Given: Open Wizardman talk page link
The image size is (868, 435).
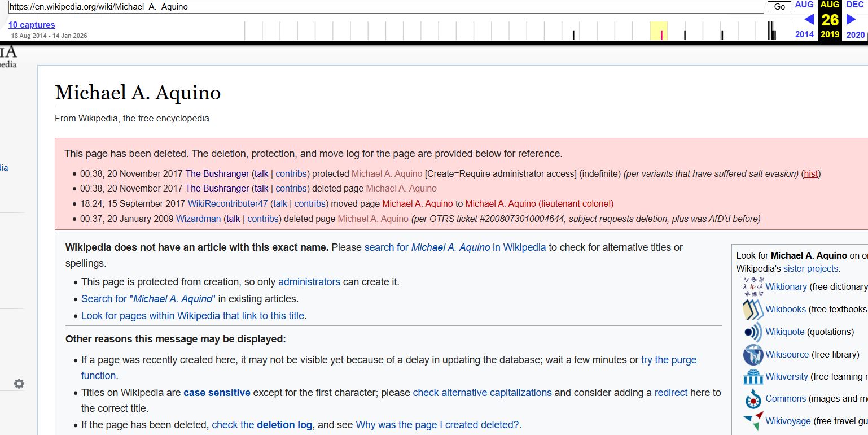Looking at the screenshot, I should pyautogui.click(x=233, y=219).
